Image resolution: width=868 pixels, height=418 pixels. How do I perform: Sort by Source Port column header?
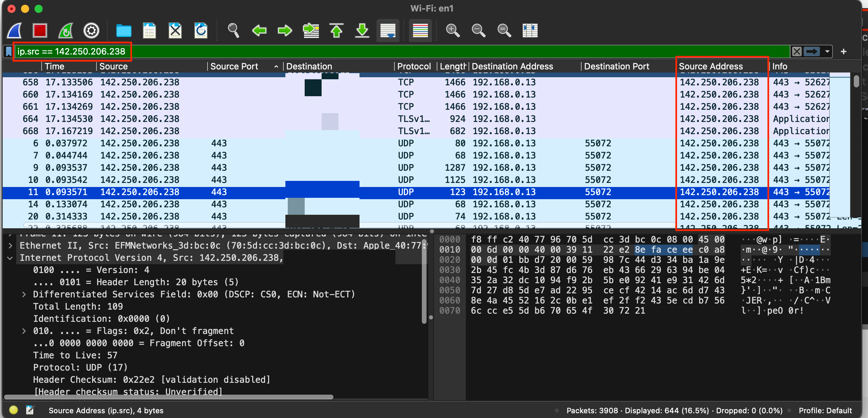coord(234,66)
